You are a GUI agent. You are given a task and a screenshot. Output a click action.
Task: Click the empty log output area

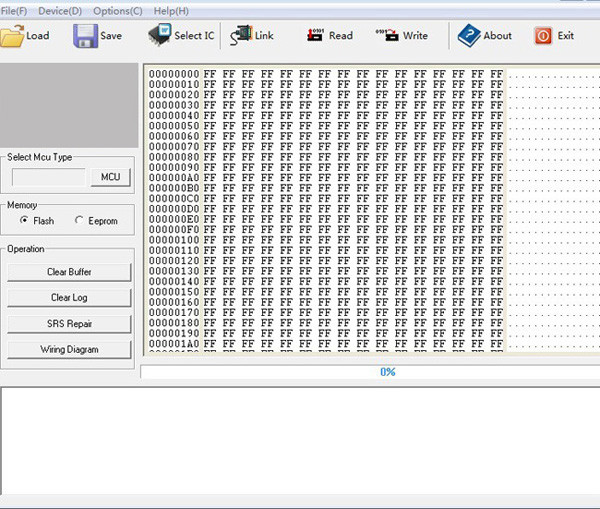coord(300,441)
